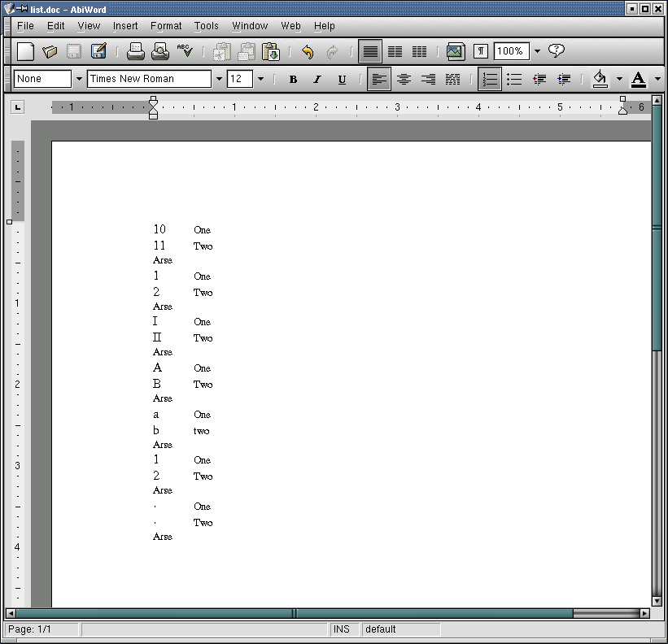Click the horizontal scrollbar right arrow
Screen dimensions: 668x644
pos(644,613)
